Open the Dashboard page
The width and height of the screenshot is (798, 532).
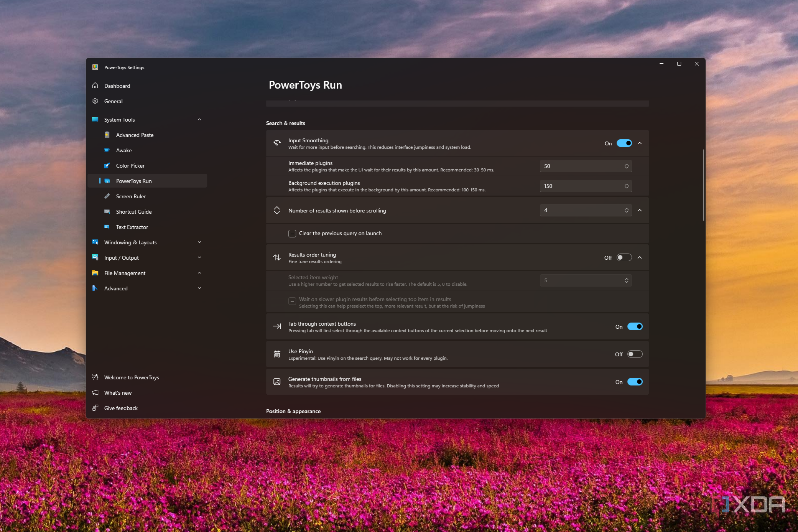tap(147, 86)
